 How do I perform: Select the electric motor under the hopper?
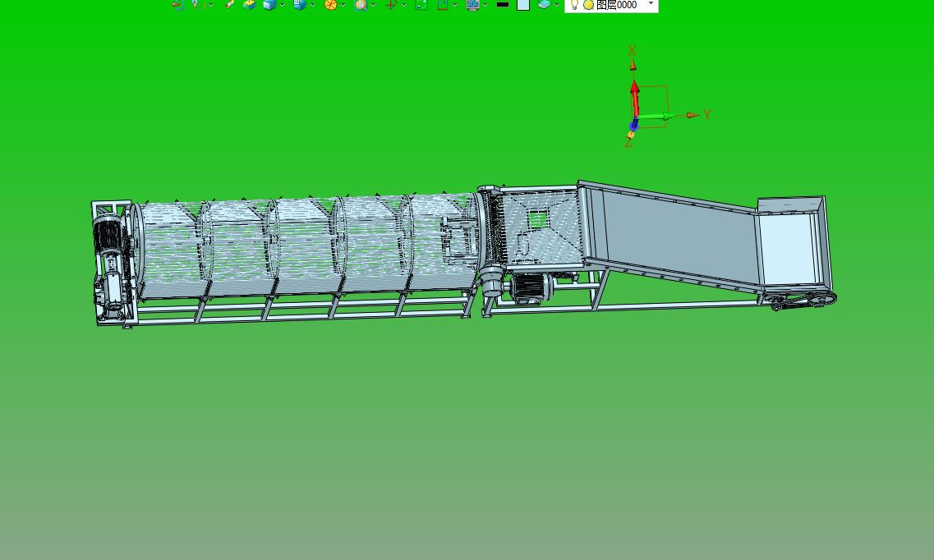tap(531, 288)
